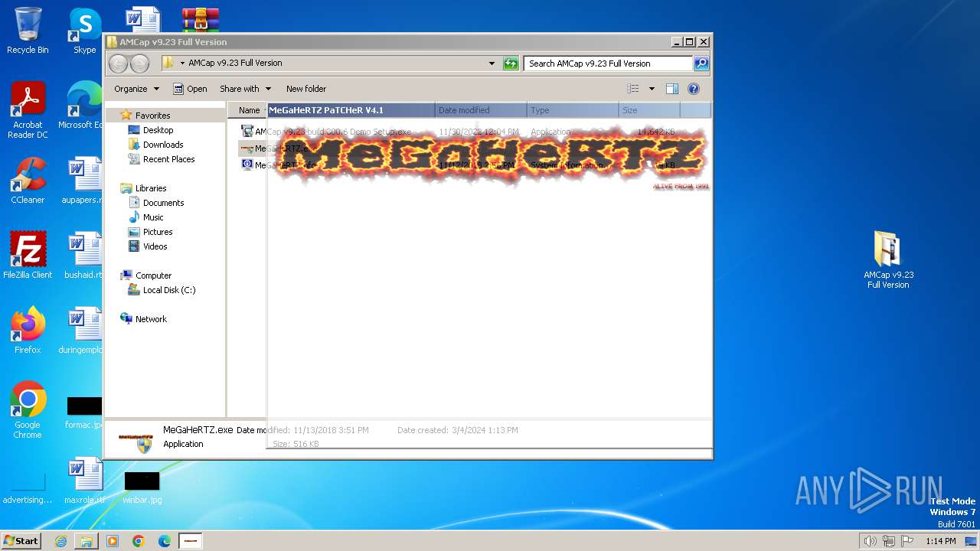Click the volume speaker tray icon
Screen dimensions: 980x551
pos(870,541)
